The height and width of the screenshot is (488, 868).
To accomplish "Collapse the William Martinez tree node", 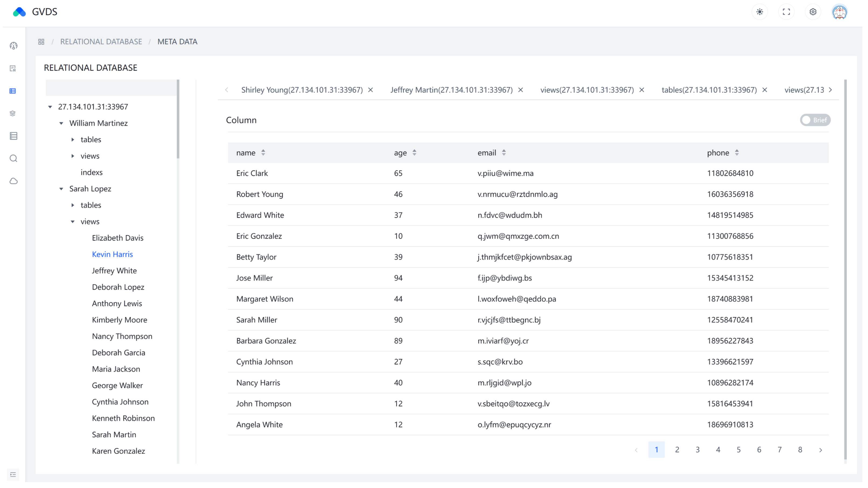I will (61, 123).
